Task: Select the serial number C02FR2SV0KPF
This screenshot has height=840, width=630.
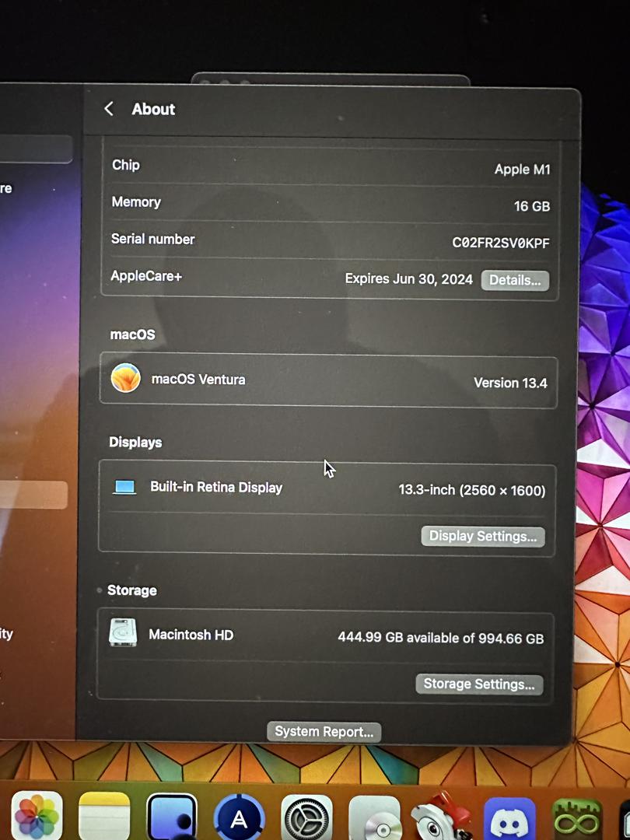Action: [501, 243]
